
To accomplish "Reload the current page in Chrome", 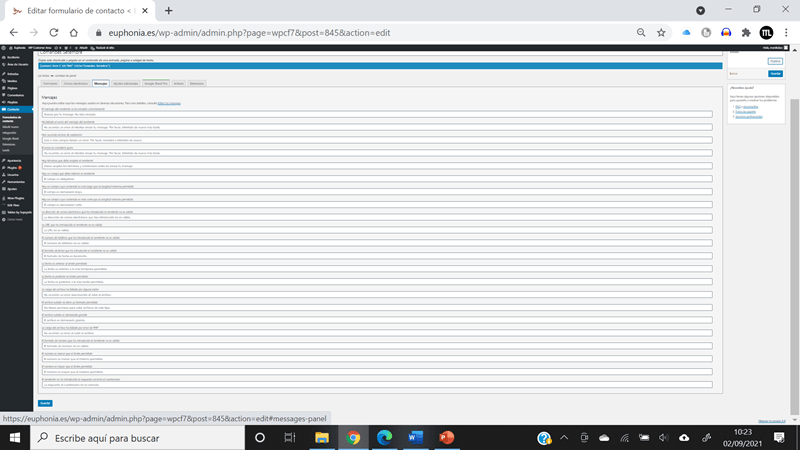I will (54, 33).
